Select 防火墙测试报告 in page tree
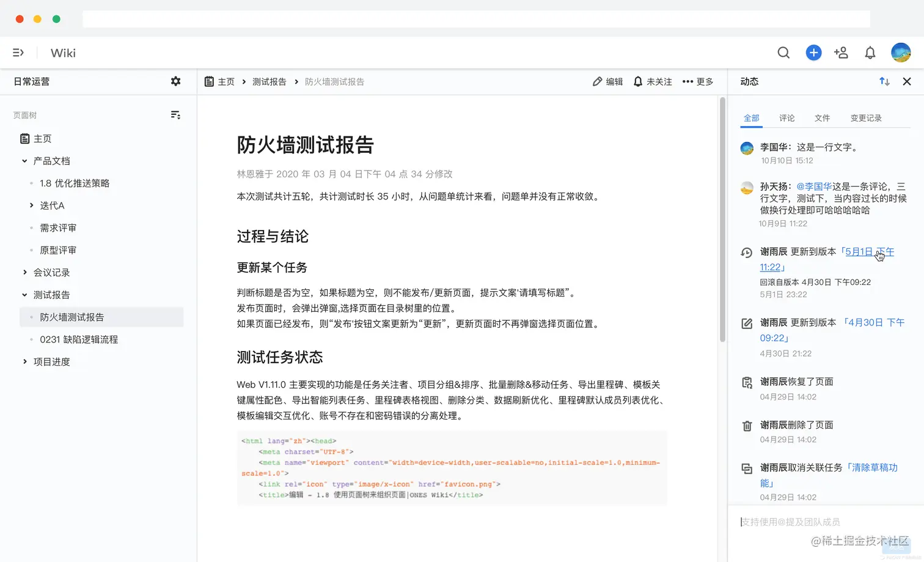Viewport: 924px width, 562px height. [101, 317]
